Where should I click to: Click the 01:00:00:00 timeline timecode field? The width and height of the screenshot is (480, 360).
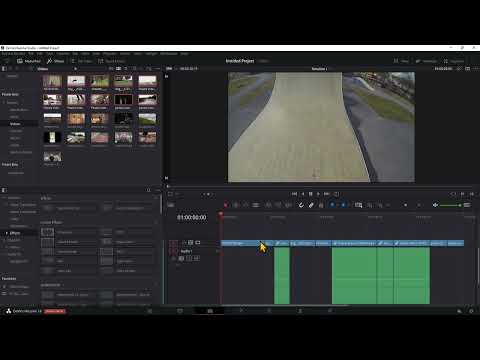pyautogui.click(x=192, y=217)
